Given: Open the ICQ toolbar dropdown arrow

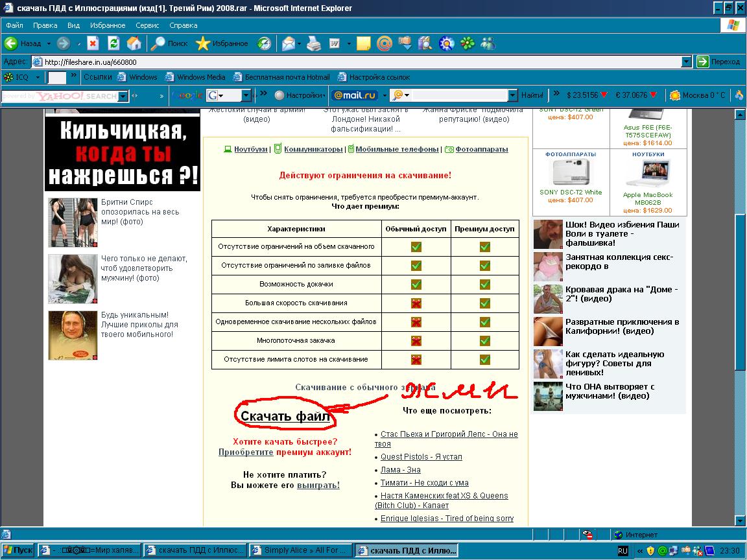Looking at the screenshot, I should (38, 77).
